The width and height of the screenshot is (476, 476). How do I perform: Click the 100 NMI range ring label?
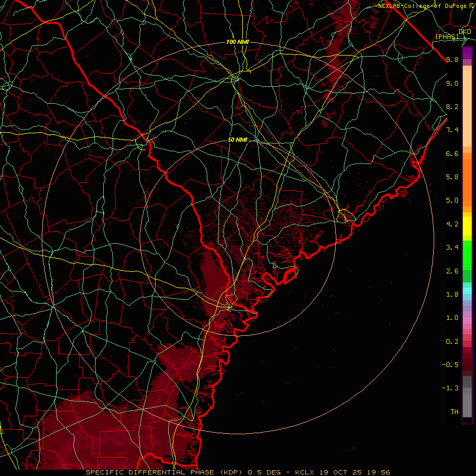[x=237, y=42]
